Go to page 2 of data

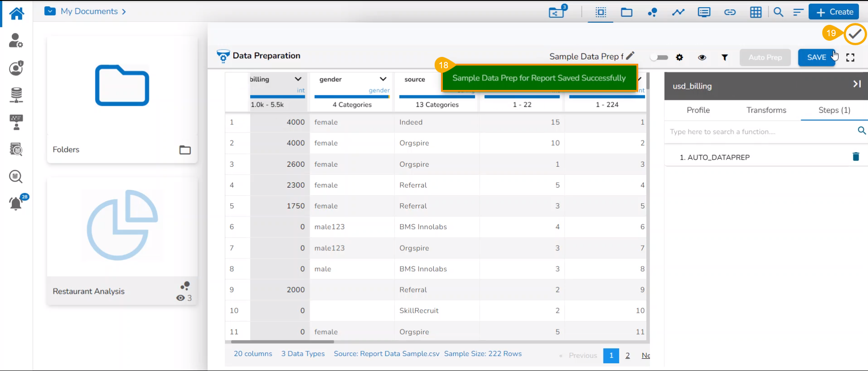pos(627,356)
